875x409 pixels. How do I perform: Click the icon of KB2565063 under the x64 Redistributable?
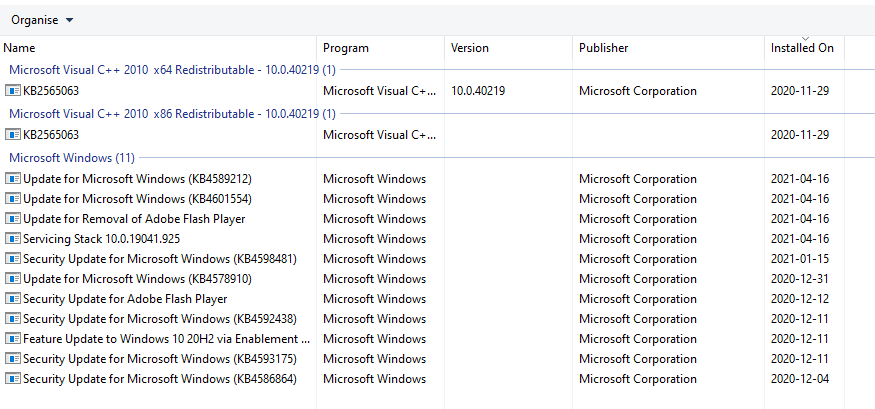pos(13,90)
